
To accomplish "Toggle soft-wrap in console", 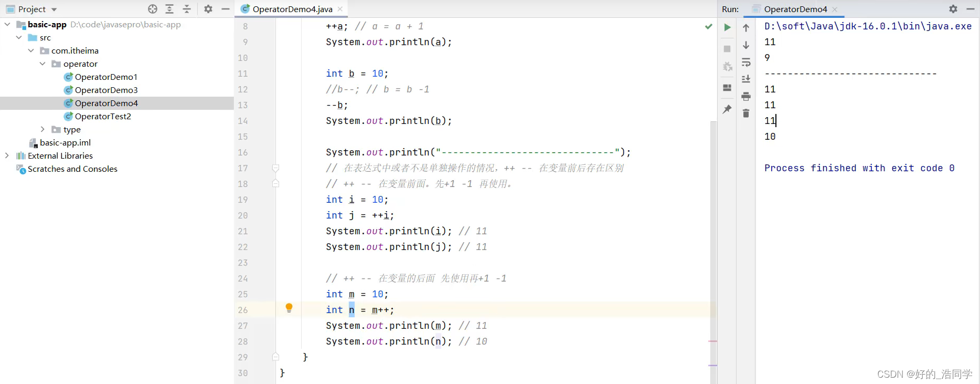I will pos(746,63).
